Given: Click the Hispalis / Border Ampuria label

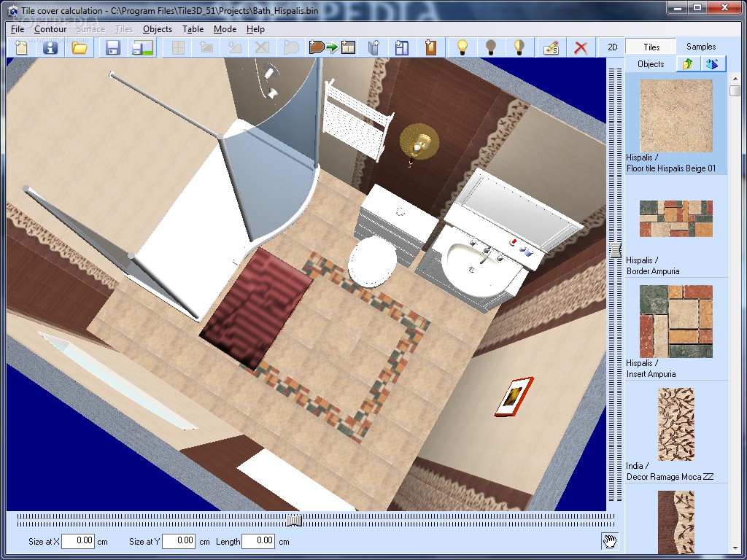Looking at the screenshot, I should [653, 265].
